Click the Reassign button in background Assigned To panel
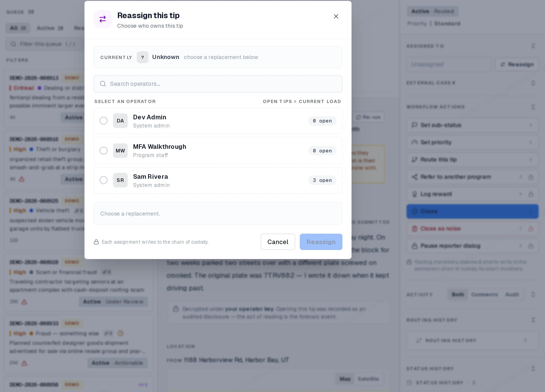Viewport: 545px width, 392px height. [x=517, y=64]
